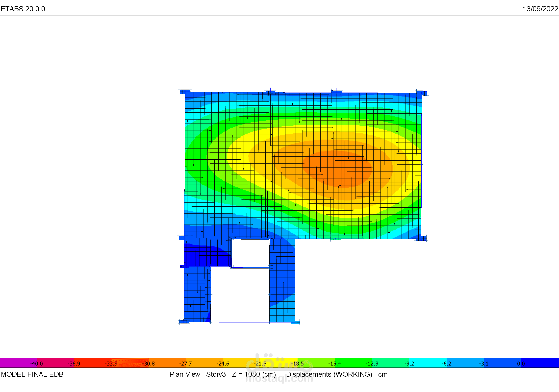Pick the green swatch between -15.4 and -12.3
The width and height of the screenshot is (559, 392).
click(x=353, y=363)
